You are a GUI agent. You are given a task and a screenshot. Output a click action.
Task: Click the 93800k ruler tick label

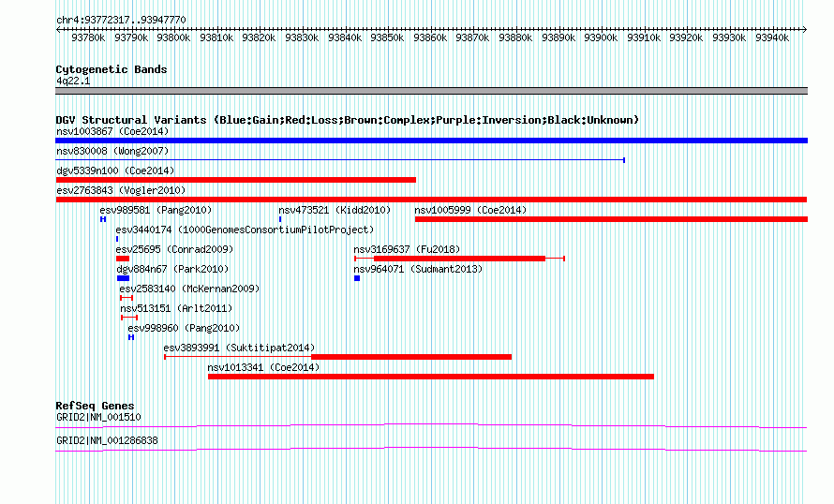coord(173,37)
